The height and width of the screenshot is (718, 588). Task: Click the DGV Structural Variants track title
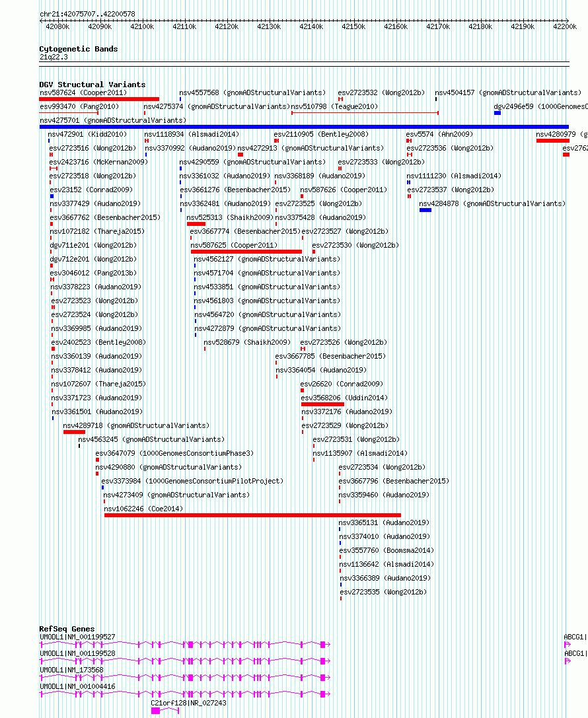[92, 85]
